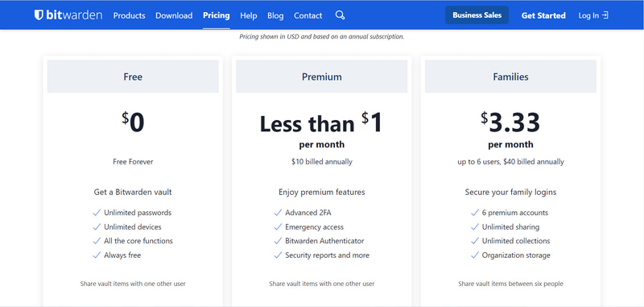Click the Free plan header
The height and width of the screenshot is (307, 644).
click(x=133, y=77)
